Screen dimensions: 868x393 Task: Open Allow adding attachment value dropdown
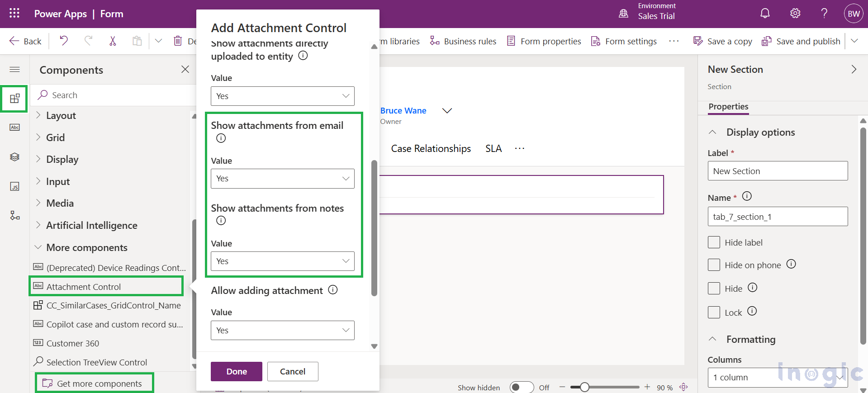pyautogui.click(x=282, y=330)
